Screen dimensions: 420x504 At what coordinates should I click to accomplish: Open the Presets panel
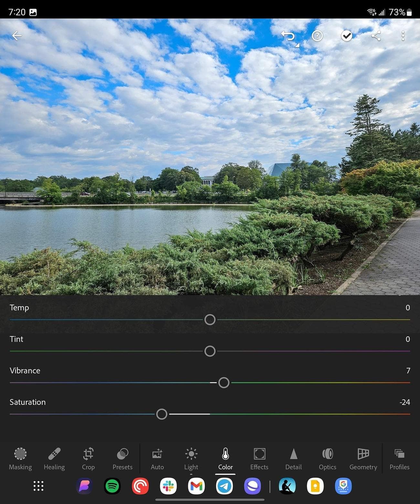pos(122,458)
